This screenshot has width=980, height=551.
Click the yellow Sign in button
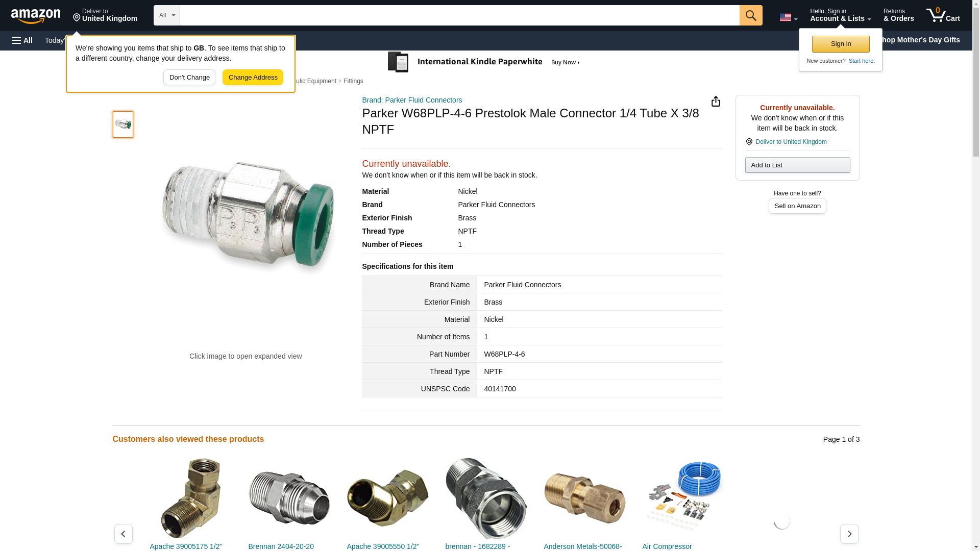point(841,44)
